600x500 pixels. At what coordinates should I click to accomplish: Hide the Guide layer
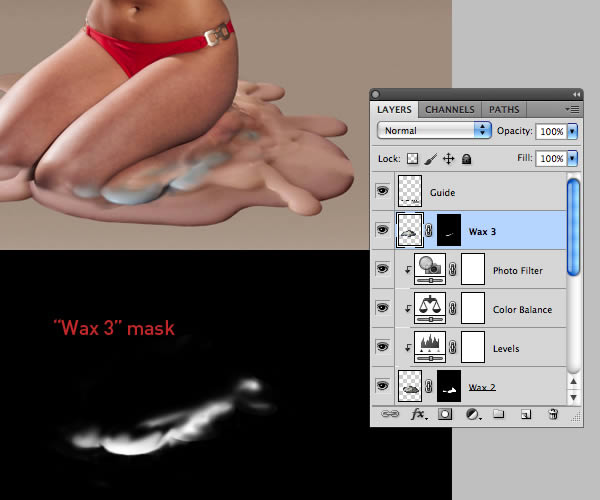tap(382, 190)
